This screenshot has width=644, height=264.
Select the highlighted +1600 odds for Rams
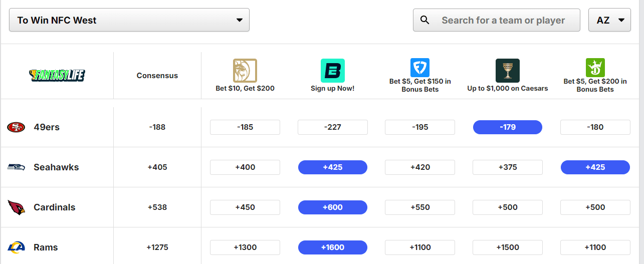coord(333,247)
